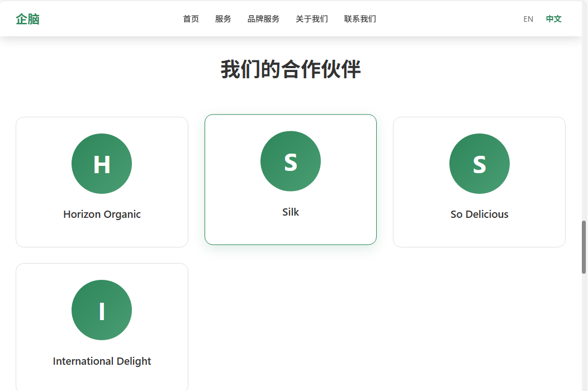
Task: Open the 品牌服务 navigation item
Action: 263,19
